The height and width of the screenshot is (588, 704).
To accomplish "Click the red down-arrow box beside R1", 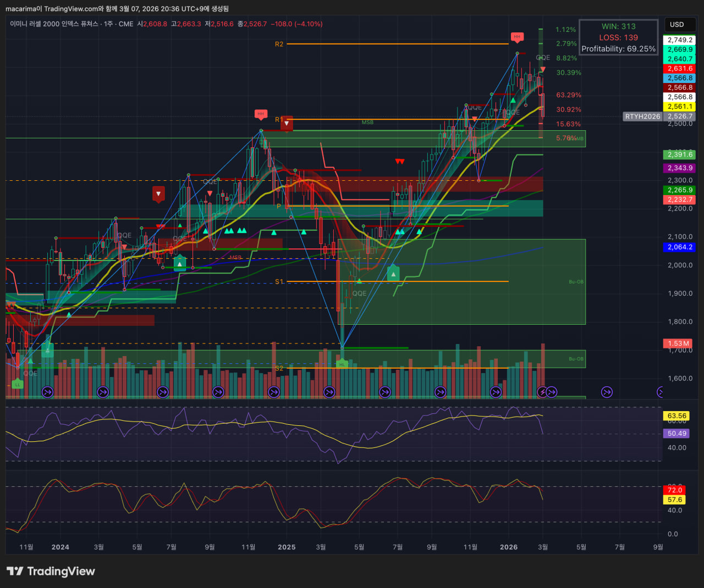I will pyautogui.click(x=287, y=124).
